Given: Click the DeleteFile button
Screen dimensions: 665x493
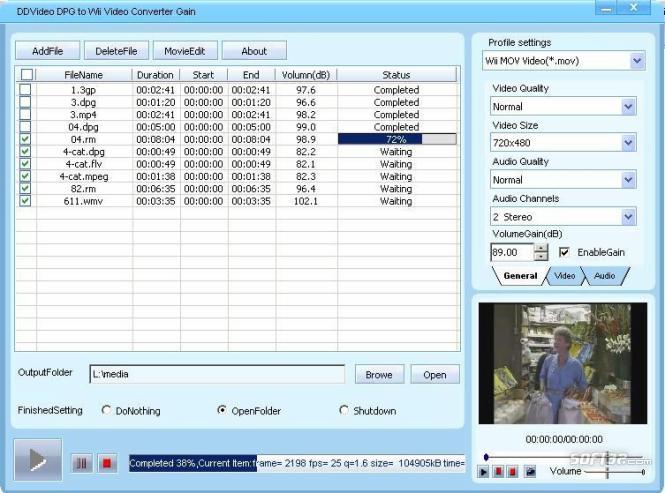Looking at the screenshot, I should point(116,51).
